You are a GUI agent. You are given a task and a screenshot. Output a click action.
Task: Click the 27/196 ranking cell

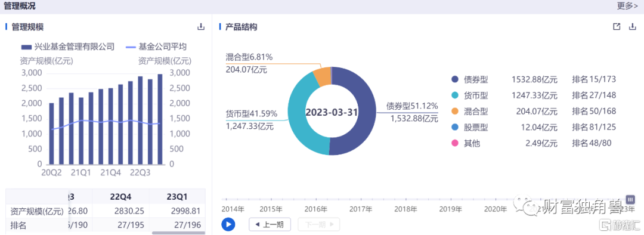(x=188, y=225)
